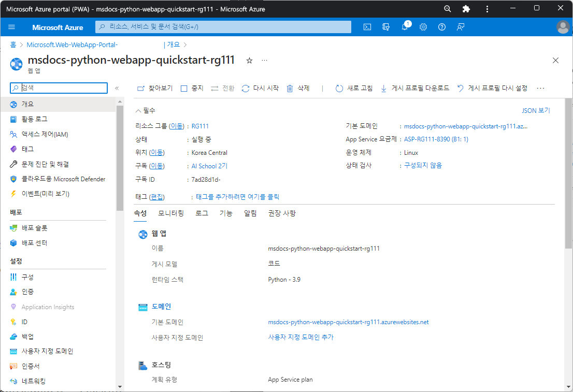Image resolution: width=573 pixels, height=392 pixels.
Task: Open the user account avatar
Action: click(563, 27)
